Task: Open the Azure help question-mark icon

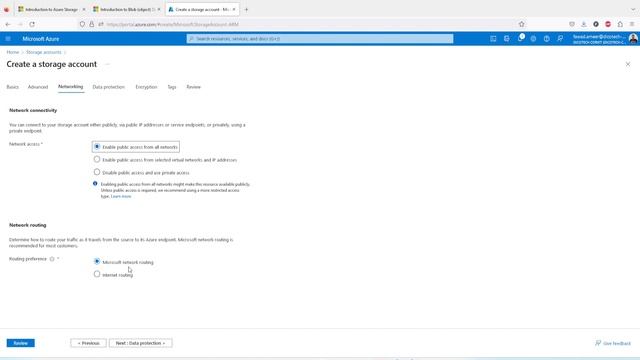Action: [x=547, y=39]
